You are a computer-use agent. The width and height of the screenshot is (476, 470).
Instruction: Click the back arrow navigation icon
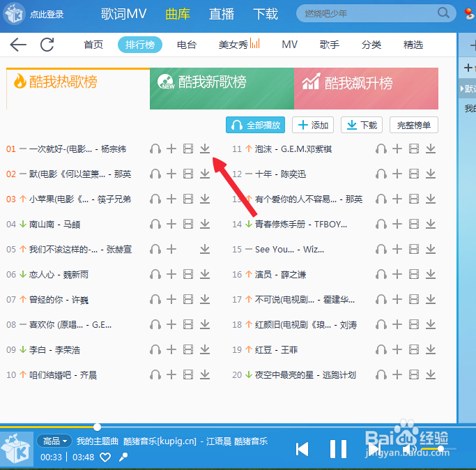[x=18, y=45]
